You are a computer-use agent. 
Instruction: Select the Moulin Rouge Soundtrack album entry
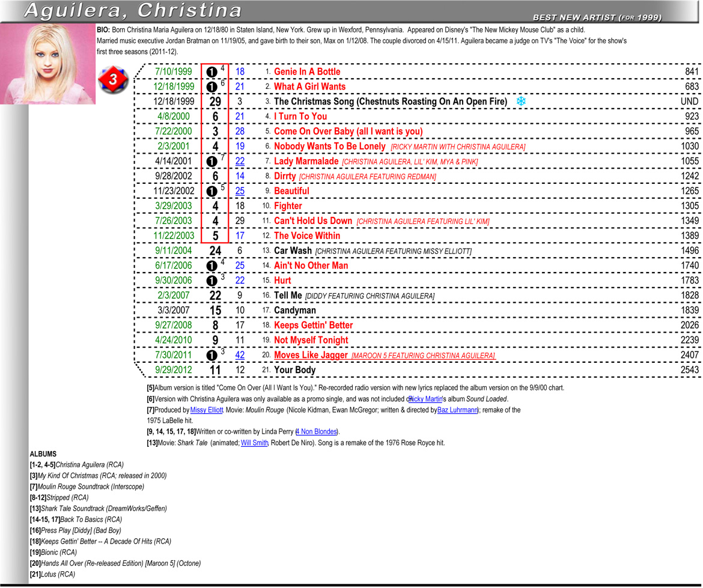click(x=87, y=486)
